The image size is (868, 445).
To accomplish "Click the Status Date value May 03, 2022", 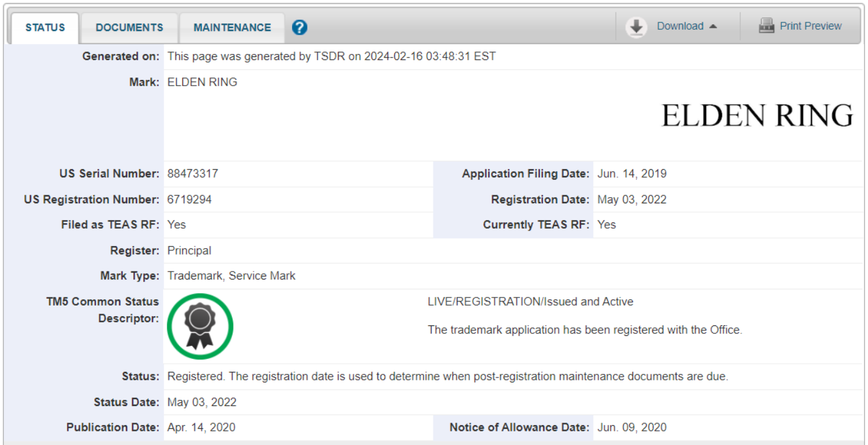I will click(202, 402).
